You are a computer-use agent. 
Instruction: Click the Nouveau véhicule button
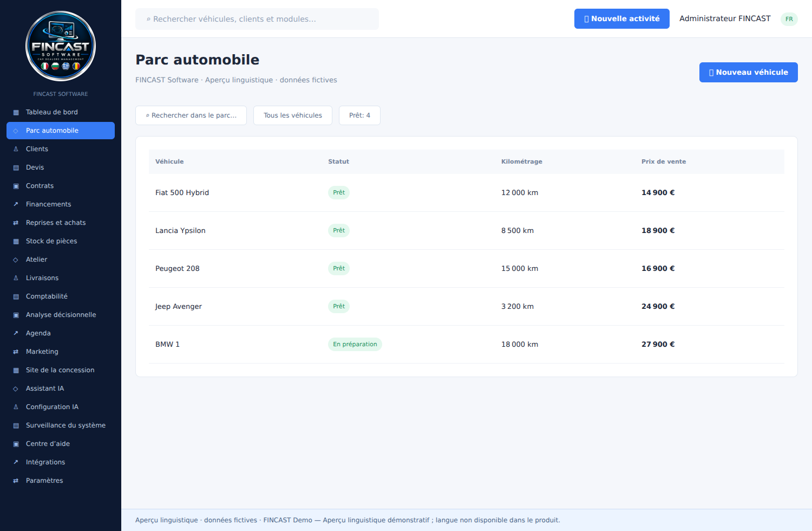click(x=749, y=72)
